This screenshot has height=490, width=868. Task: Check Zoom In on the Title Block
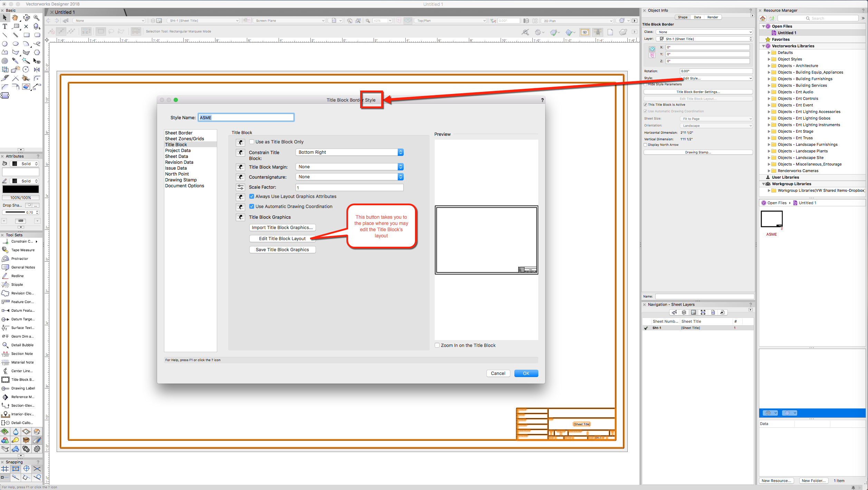point(437,345)
